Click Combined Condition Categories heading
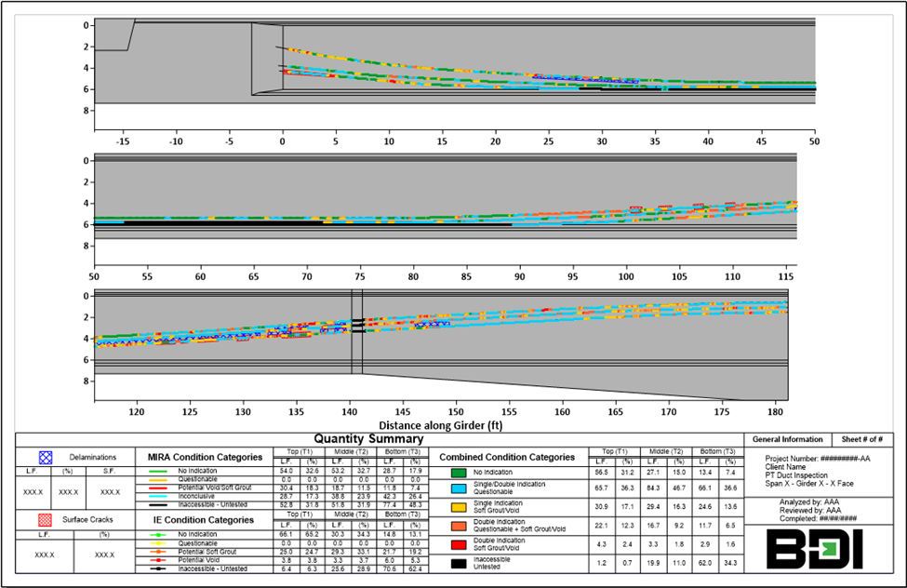 (506, 458)
